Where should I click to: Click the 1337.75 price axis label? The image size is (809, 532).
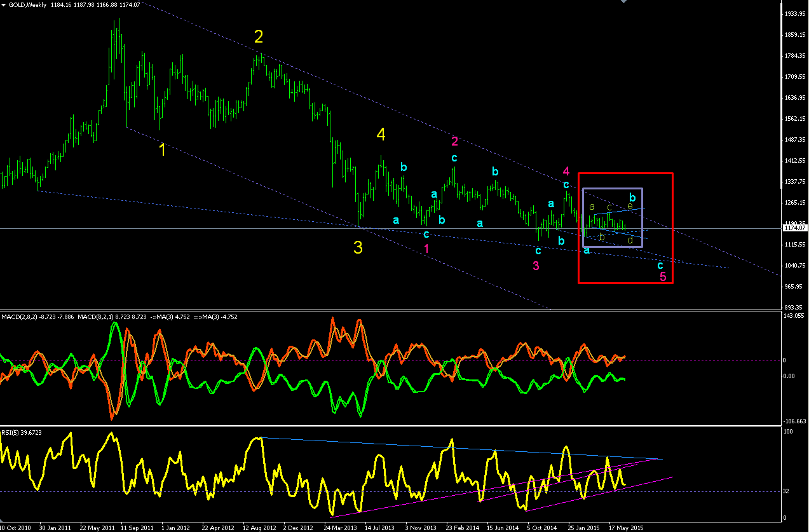[x=794, y=182]
